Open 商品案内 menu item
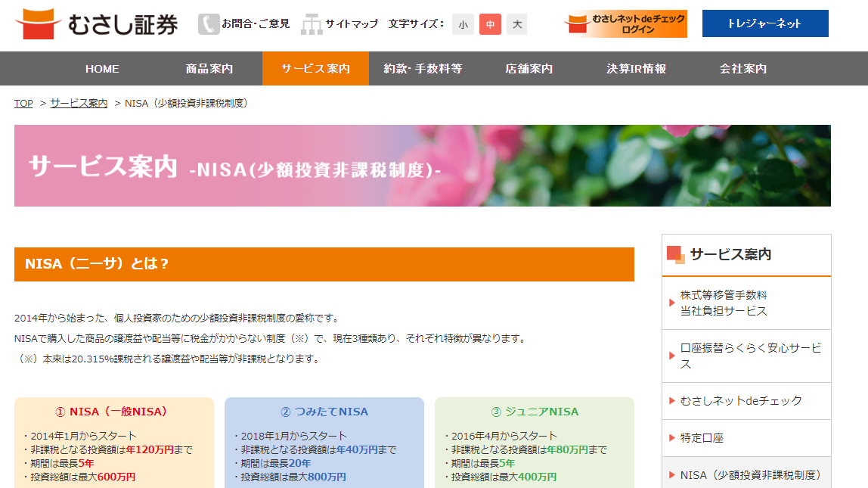 click(209, 69)
